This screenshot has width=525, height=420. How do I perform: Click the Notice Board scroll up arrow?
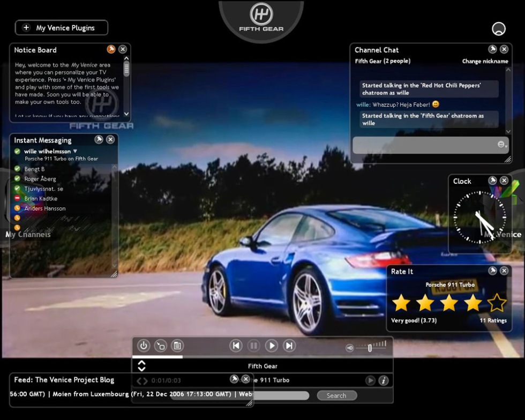click(x=126, y=58)
